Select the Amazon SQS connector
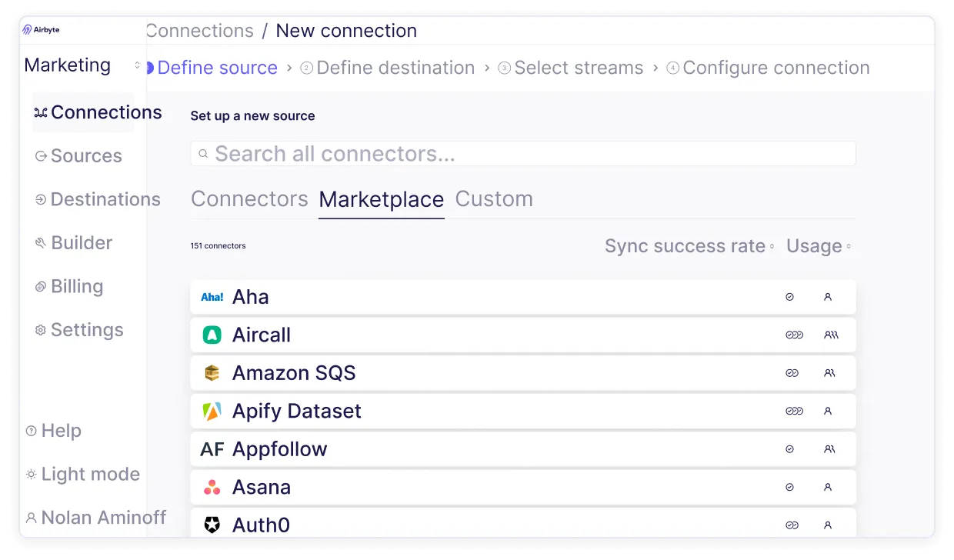Image resolution: width=954 pixels, height=560 pixels. coord(523,373)
